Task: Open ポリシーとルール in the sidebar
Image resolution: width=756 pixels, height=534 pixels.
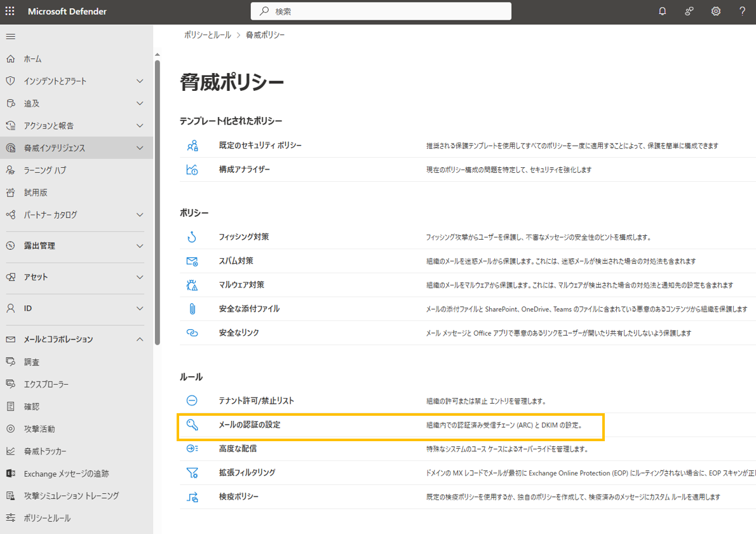Action: click(x=76, y=518)
